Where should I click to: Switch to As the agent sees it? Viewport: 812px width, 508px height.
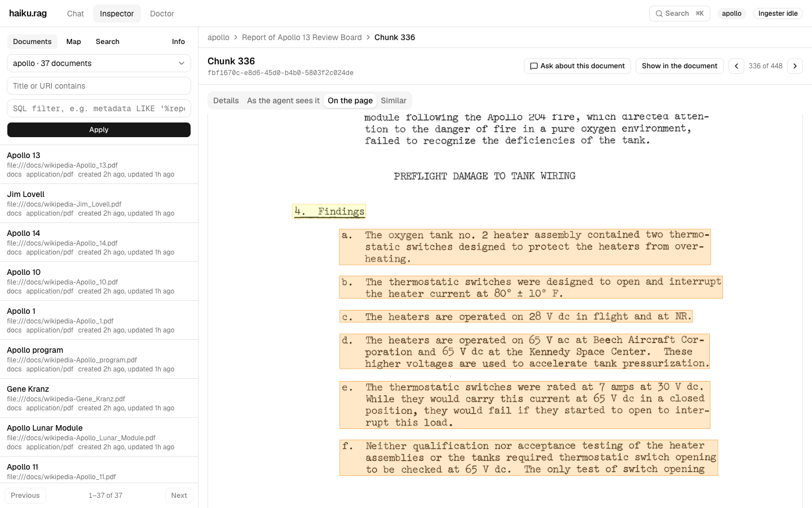point(283,100)
